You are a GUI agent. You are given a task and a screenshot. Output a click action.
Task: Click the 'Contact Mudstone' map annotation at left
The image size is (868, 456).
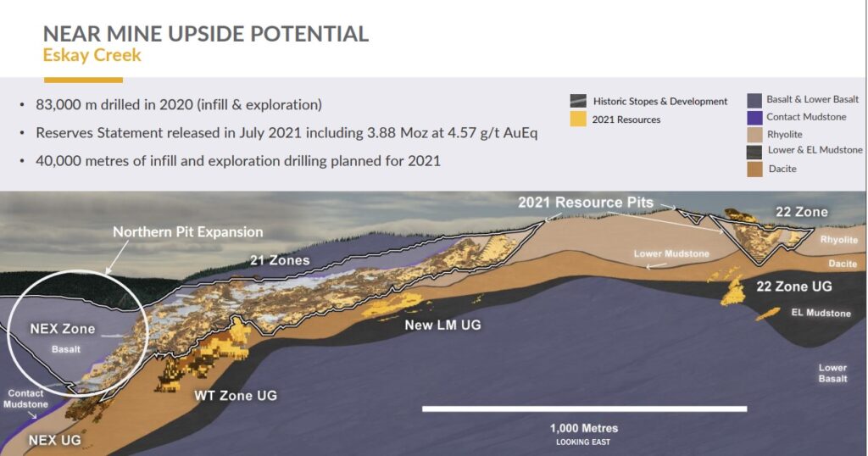pos(25,398)
